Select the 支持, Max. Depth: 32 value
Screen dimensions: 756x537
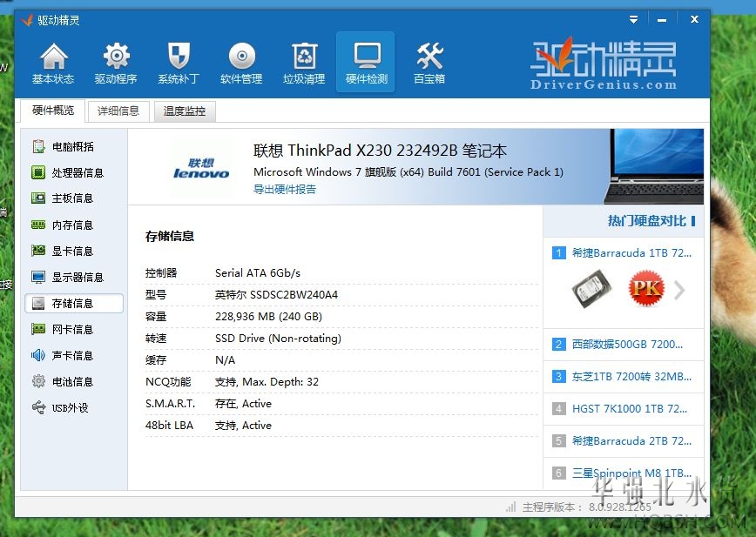point(267,382)
